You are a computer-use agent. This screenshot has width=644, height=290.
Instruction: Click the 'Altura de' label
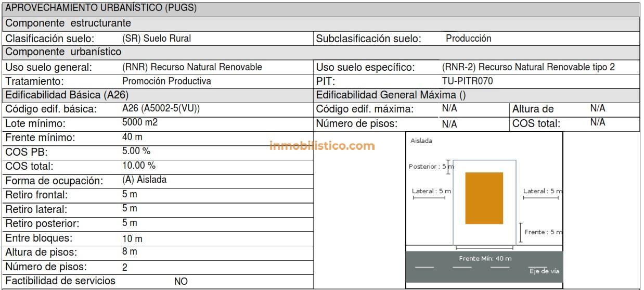[x=533, y=109]
